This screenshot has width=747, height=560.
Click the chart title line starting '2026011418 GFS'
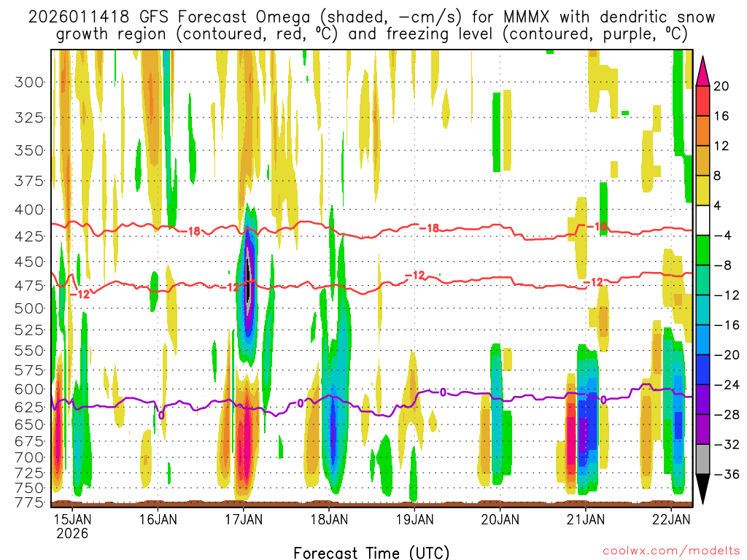371,17
